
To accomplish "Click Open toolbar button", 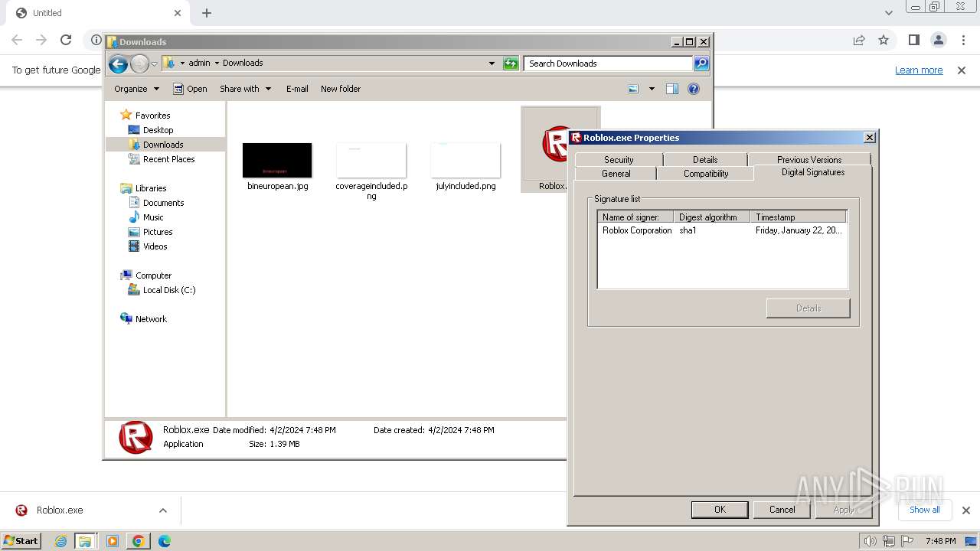I will coord(190,89).
